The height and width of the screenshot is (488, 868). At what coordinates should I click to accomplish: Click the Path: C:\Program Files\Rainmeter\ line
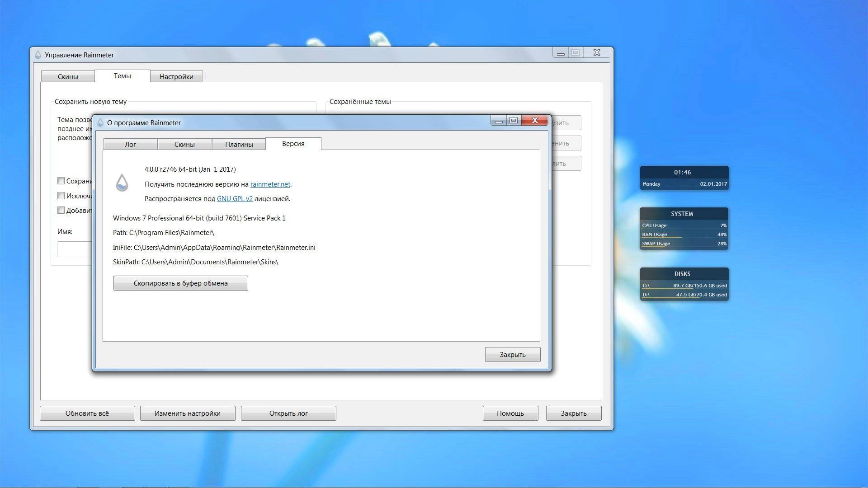[x=164, y=233]
